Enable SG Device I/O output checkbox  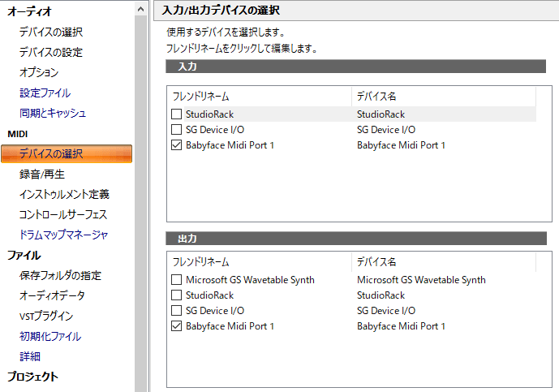point(177,311)
